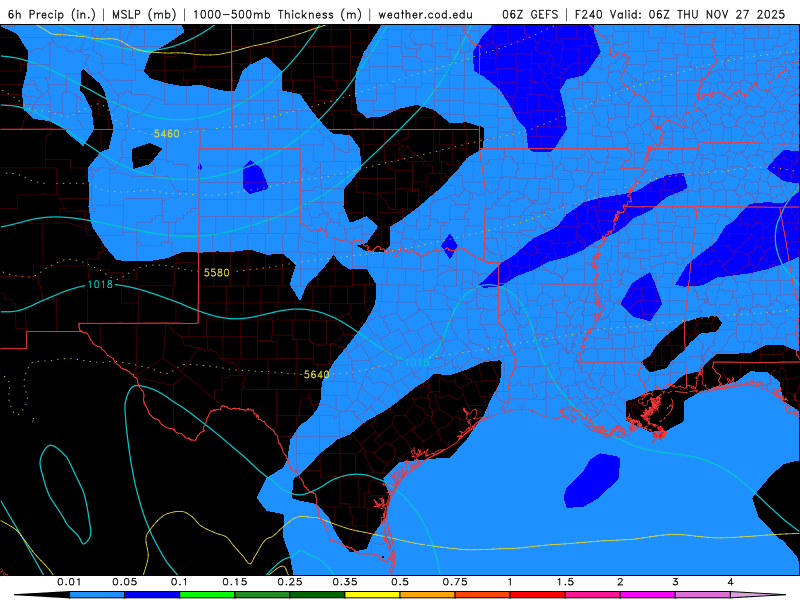Click the magenta 2-3 legend swatch

pos(648,595)
